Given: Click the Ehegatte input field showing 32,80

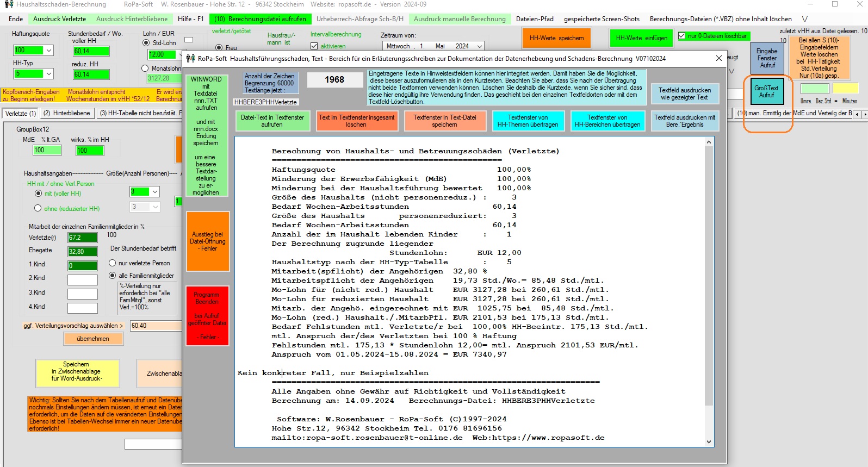Looking at the screenshot, I should pyautogui.click(x=83, y=252).
